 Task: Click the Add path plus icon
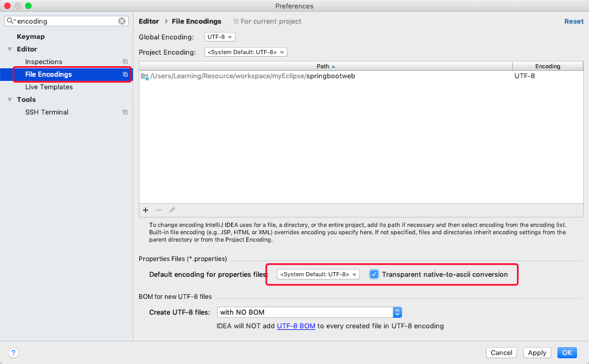pyautogui.click(x=146, y=210)
